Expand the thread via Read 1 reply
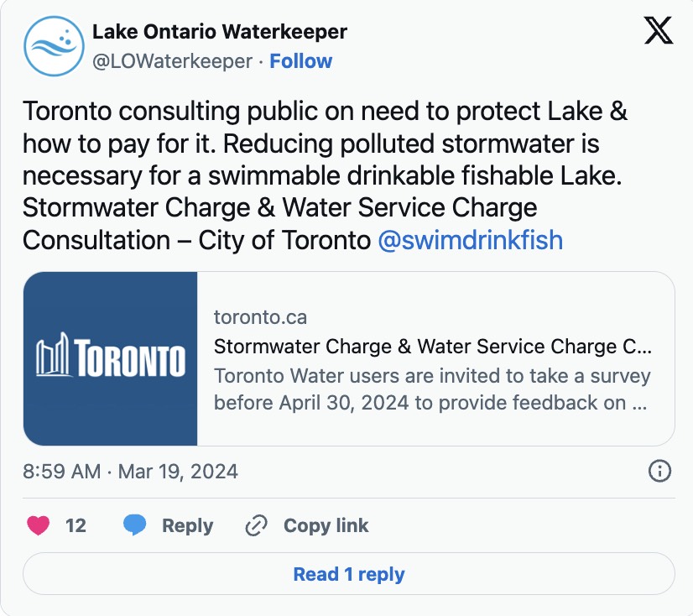The height and width of the screenshot is (616, 693). pyautogui.click(x=348, y=574)
